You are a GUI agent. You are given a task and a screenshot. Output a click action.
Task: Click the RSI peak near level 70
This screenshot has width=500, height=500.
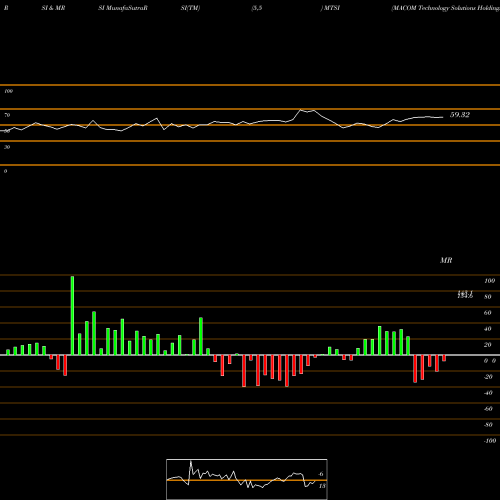tap(301, 110)
